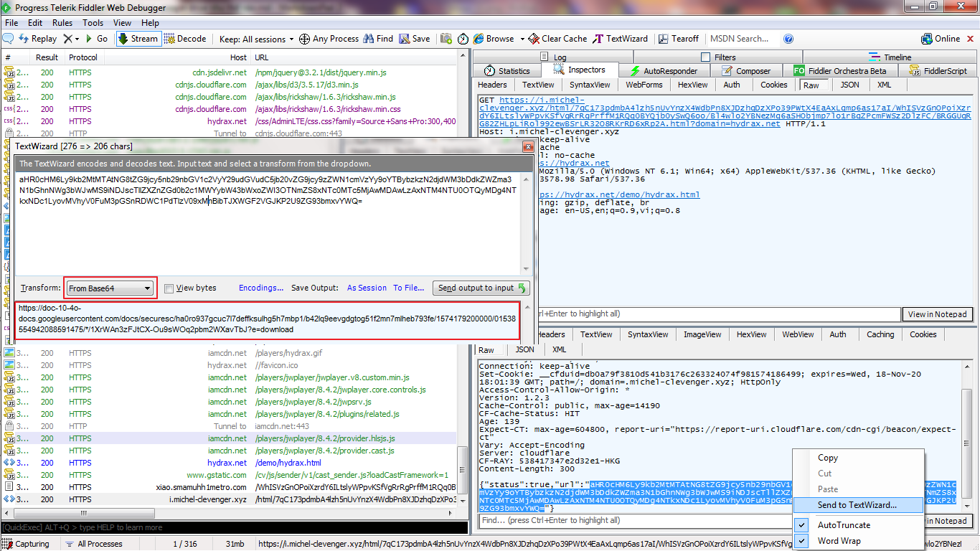
Task: Click the To File... link
Action: (408, 288)
